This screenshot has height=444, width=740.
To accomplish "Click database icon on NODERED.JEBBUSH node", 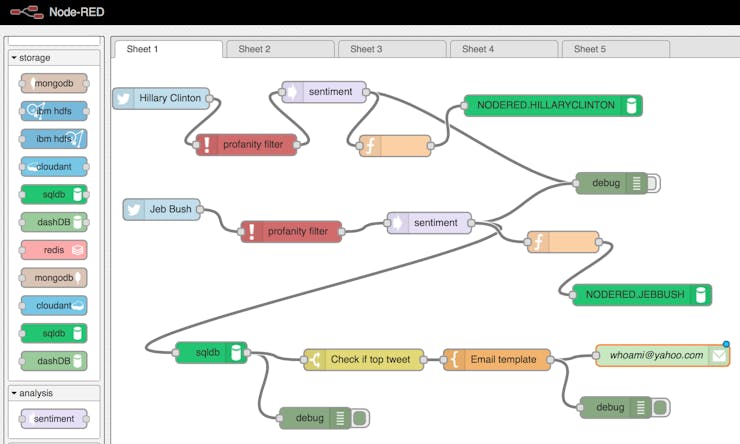I will [x=701, y=295].
